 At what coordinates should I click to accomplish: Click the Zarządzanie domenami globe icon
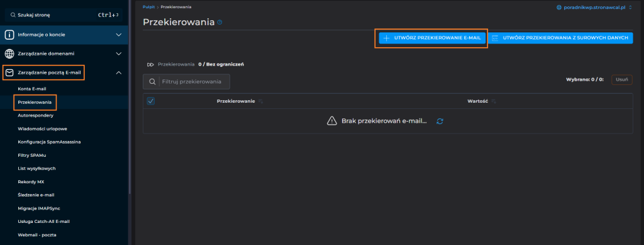pyautogui.click(x=9, y=54)
